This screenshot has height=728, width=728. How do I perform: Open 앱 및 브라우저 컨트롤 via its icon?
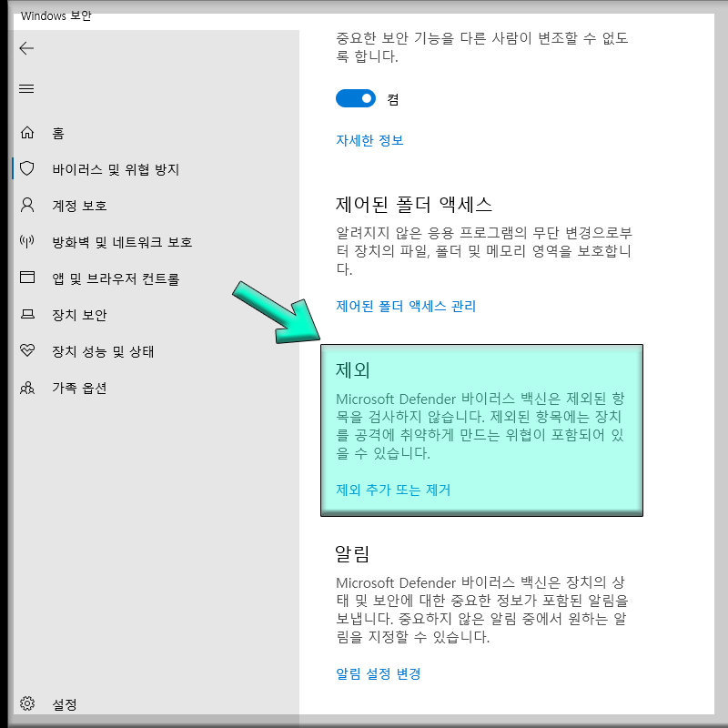pyautogui.click(x=27, y=278)
